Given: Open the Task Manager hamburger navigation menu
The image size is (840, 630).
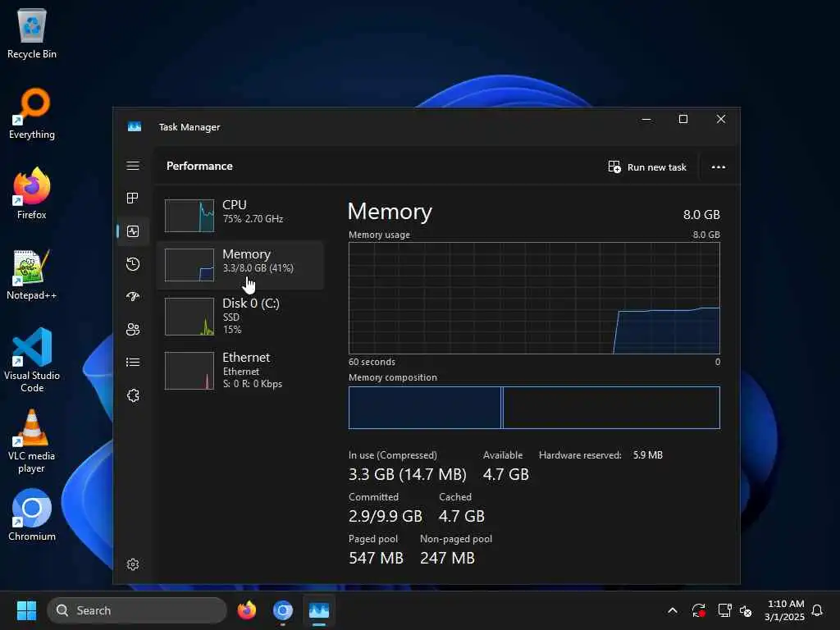Looking at the screenshot, I should coord(133,166).
